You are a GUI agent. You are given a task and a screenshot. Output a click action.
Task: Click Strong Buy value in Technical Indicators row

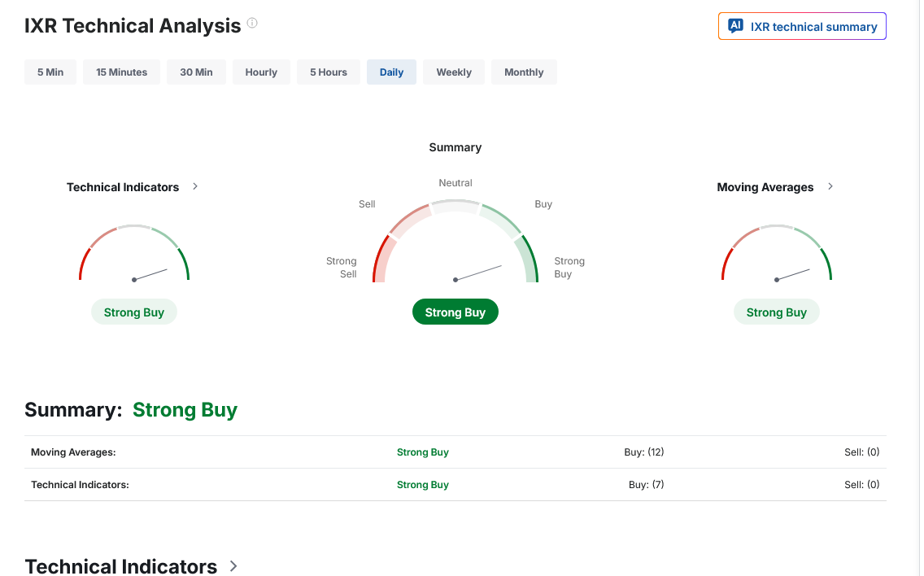pos(422,485)
